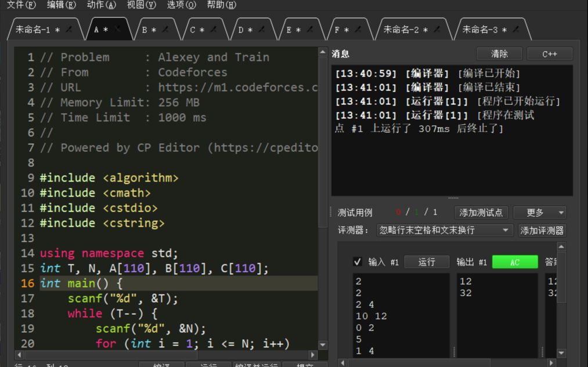Click the [13:40:59] 编译已开始 message line

coord(427,73)
